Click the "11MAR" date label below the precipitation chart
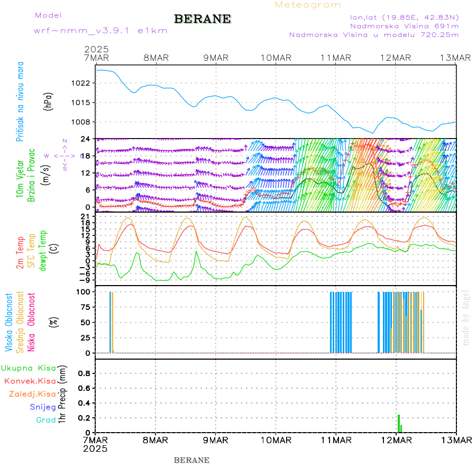The image size is (476, 476). 336,440
